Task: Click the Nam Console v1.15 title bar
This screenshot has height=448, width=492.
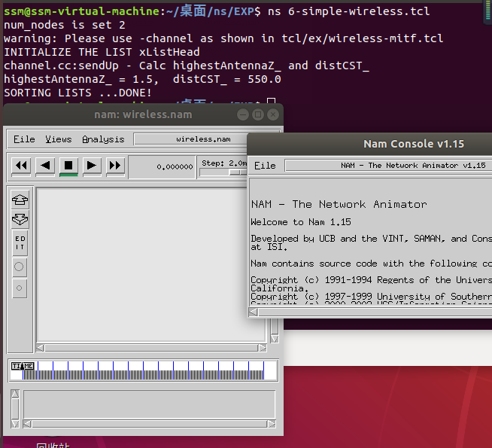Action: pyautogui.click(x=369, y=144)
